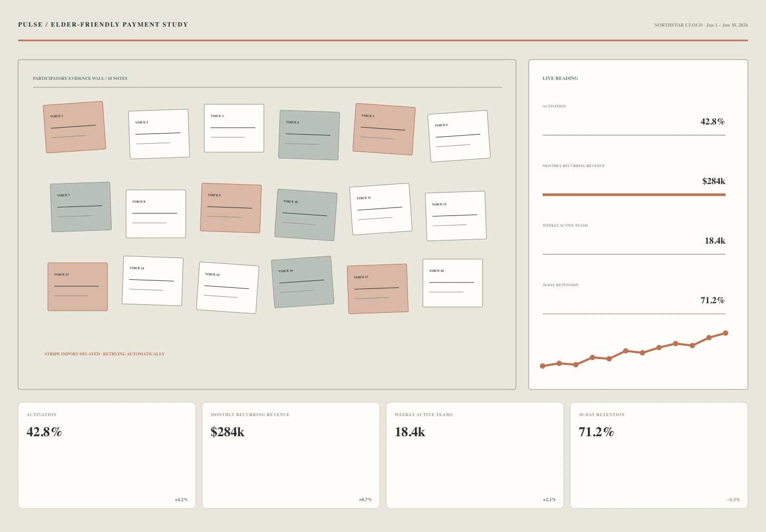Click the +4.2% change on the Activation card
This screenshot has width=766, height=532.
(x=181, y=500)
